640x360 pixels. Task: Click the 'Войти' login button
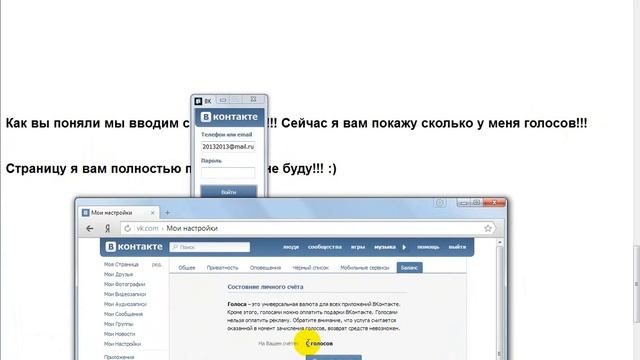click(229, 191)
